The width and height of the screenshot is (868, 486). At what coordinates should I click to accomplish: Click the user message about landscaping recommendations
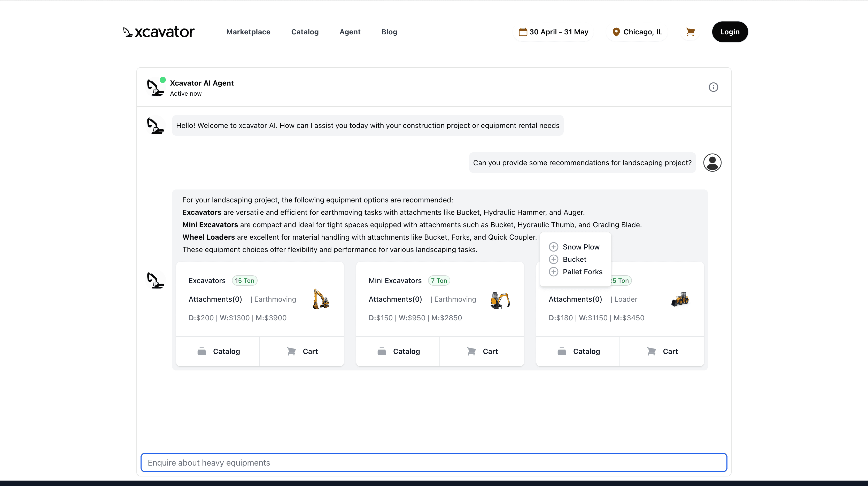click(582, 163)
